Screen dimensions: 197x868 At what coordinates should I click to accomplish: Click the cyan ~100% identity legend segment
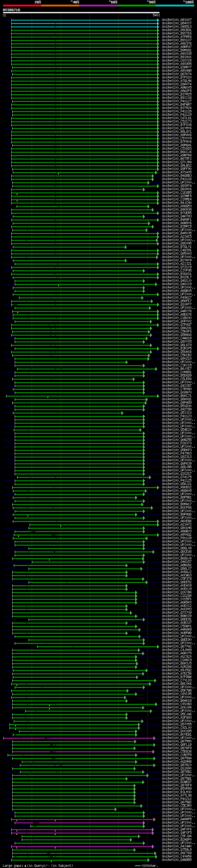(x=175, y=6)
